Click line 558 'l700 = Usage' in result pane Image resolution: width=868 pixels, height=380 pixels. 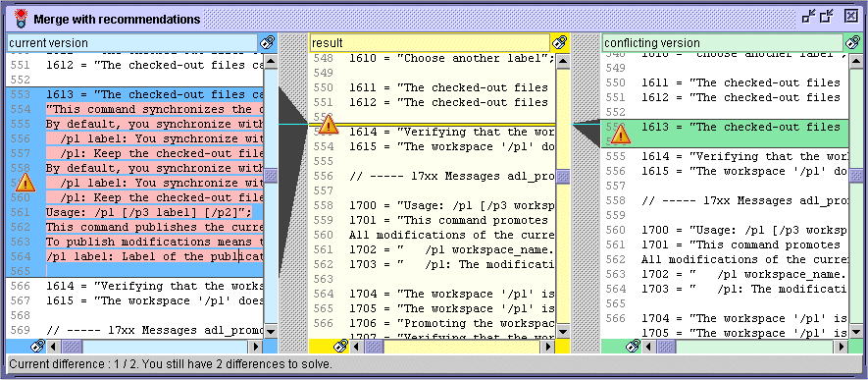pyautogui.click(x=452, y=205)
